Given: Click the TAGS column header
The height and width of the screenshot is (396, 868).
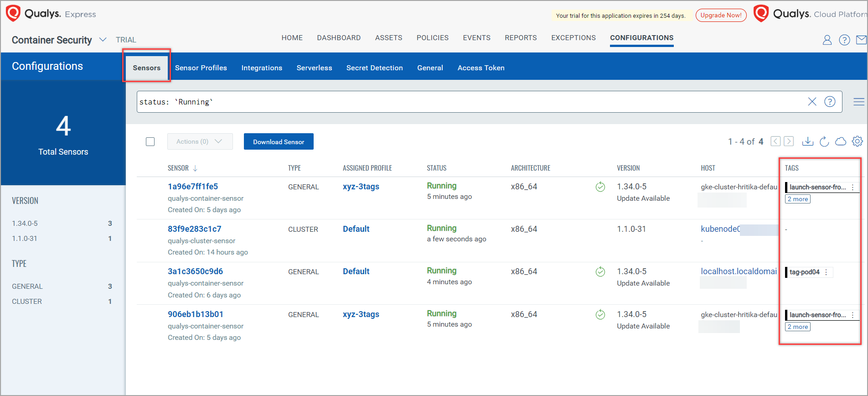Looking at the screenshot, I should coord(792,168).
